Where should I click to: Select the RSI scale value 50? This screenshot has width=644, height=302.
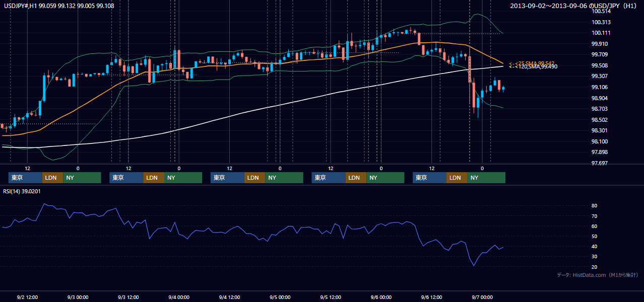[x=595, y=236]
